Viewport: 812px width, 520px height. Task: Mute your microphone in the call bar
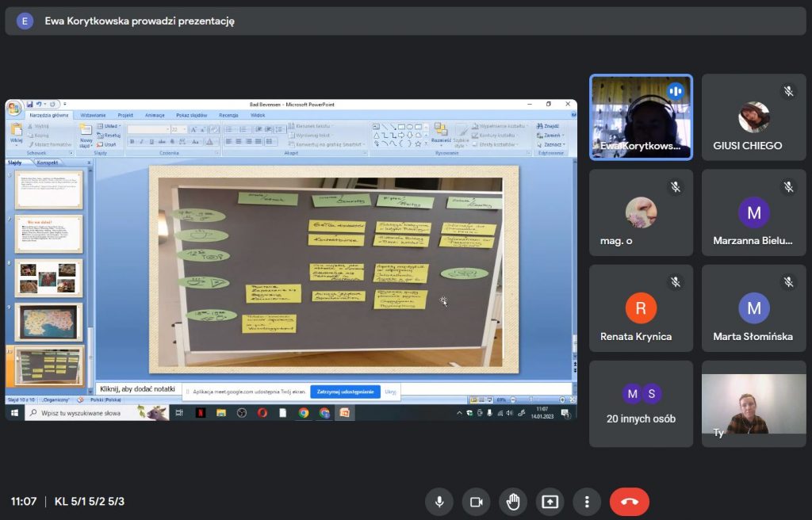(x=439, y=501)
